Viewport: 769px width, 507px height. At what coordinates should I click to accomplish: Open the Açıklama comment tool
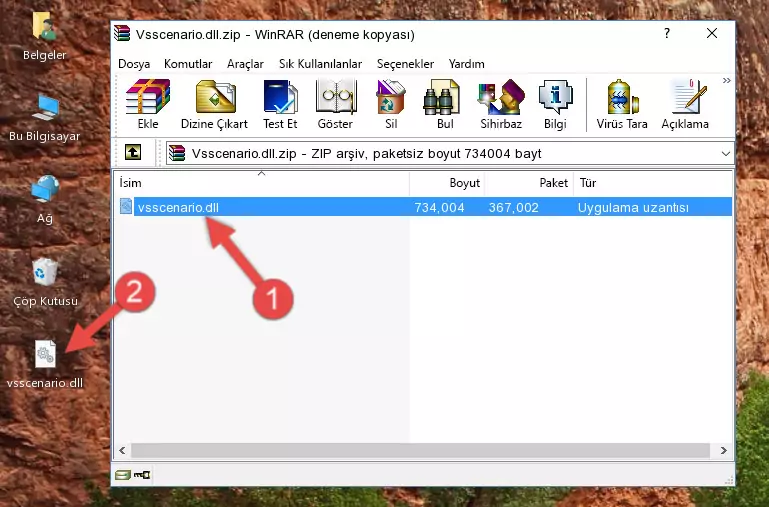pyautogui.click(x=685, y=104)
